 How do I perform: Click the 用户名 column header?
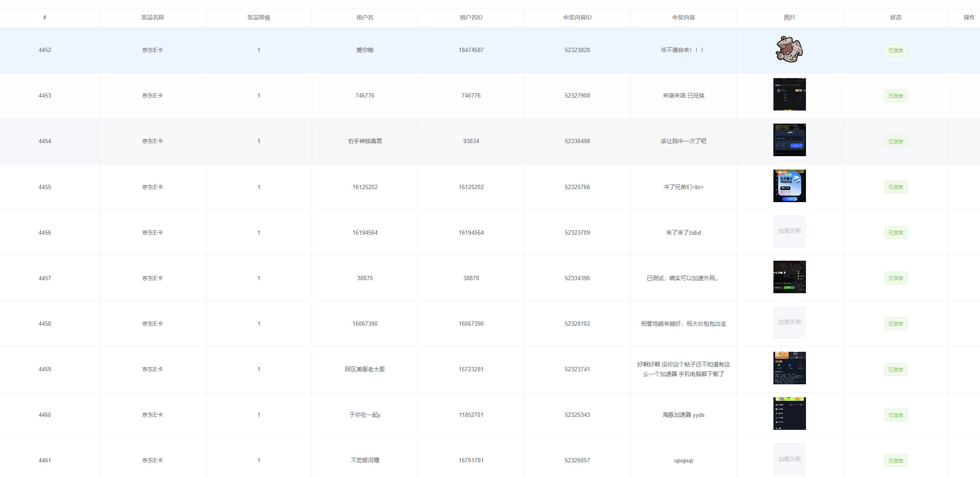365,17
